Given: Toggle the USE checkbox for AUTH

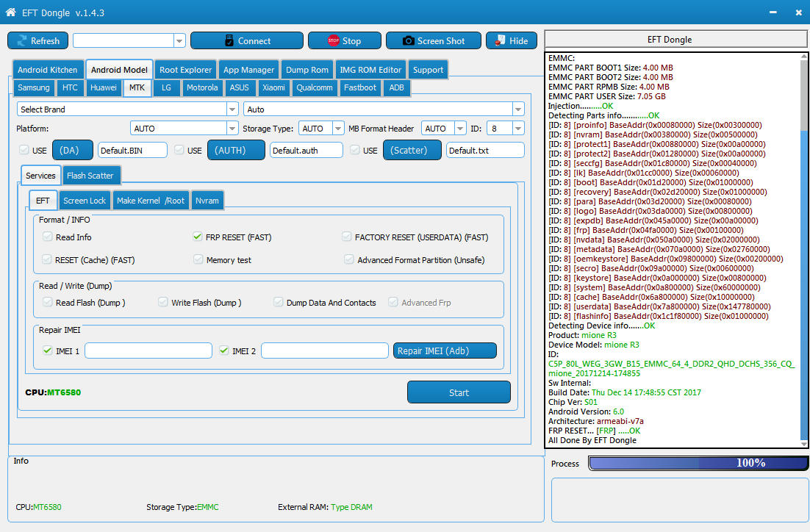Looking at the screenshot, I should 179,150.
